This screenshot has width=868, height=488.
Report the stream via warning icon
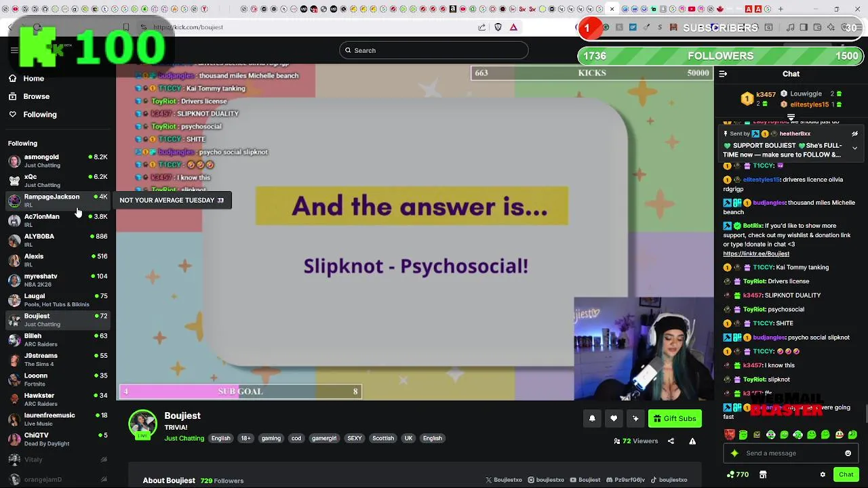tap(692, 441)
